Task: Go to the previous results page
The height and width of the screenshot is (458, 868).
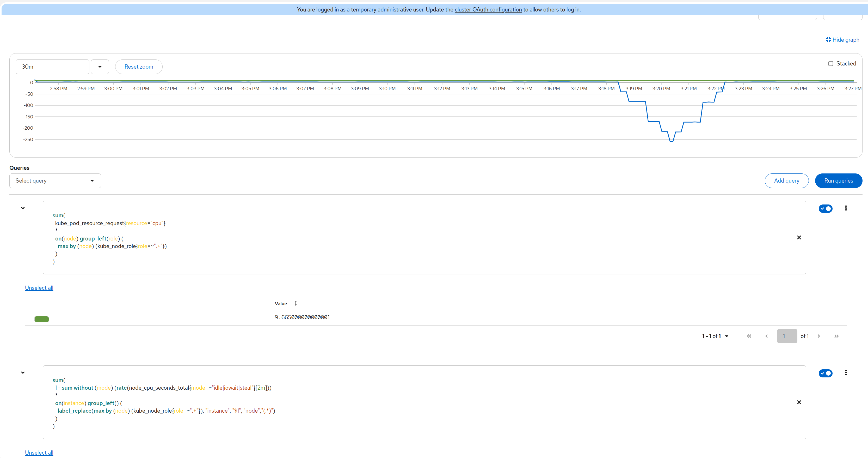Action: (767, 336)
